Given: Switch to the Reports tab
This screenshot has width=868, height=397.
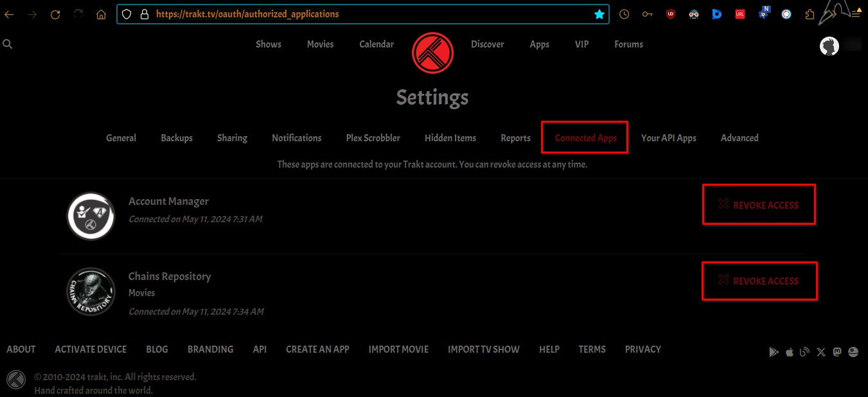Looking at the screenshot, I should (516, 138).
